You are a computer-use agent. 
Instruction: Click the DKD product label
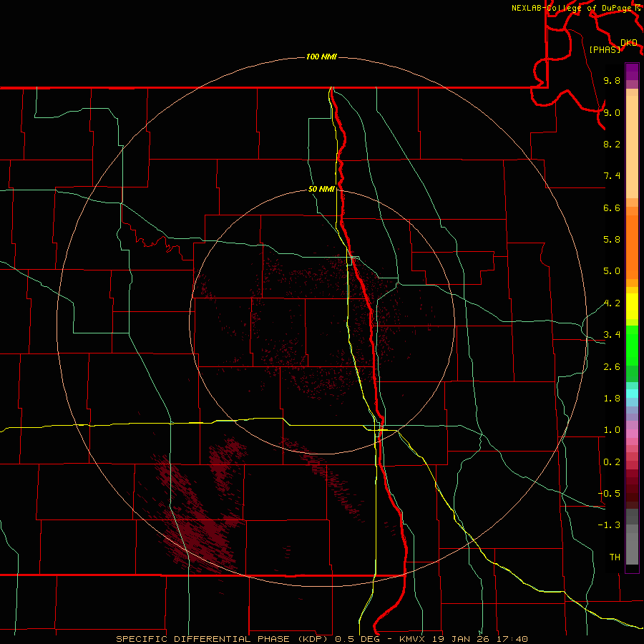tap(628, 43)
